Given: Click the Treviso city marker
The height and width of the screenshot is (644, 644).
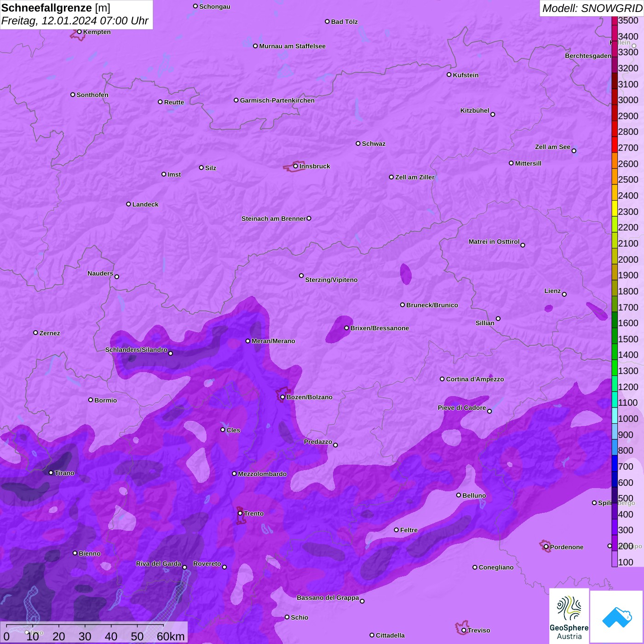Looking at the screenshot, I should pyautogui.click(x=464, y=630).
